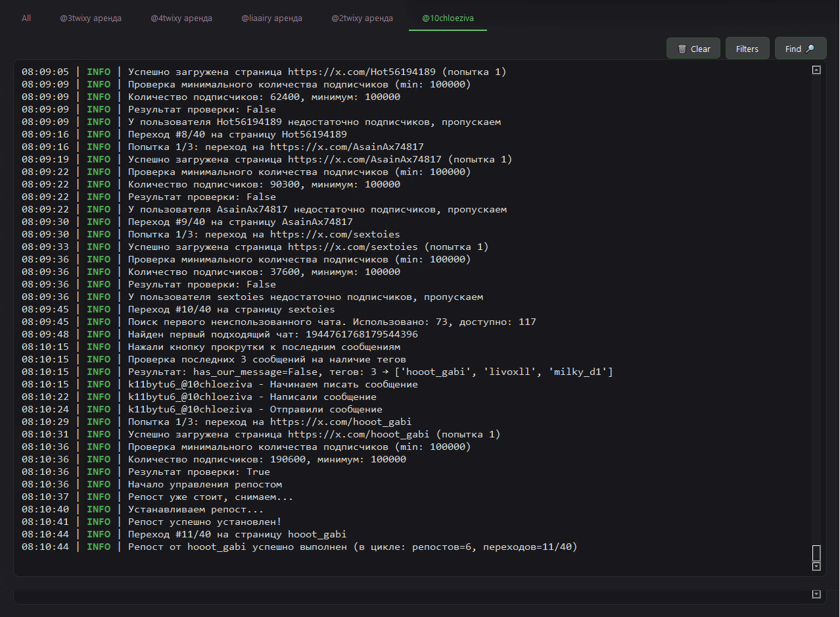Open the Filters button
This screenshot has width=840, height=617.
(747, 49)
